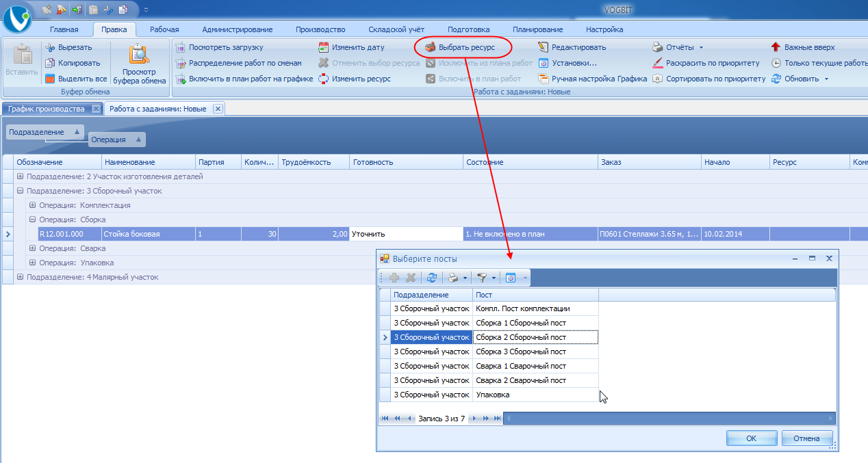Open print dropdown arrow in Выберите посты dialog
Viewport: 868px width, 463px height.
pos(465,278)
